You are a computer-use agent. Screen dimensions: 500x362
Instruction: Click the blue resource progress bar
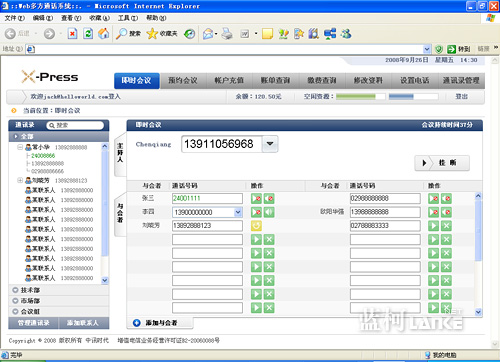click(413, 97)
